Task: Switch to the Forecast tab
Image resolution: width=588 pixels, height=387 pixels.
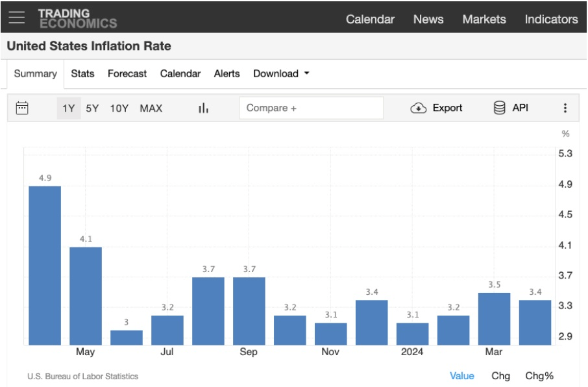Action: click(x=127, y=73)
